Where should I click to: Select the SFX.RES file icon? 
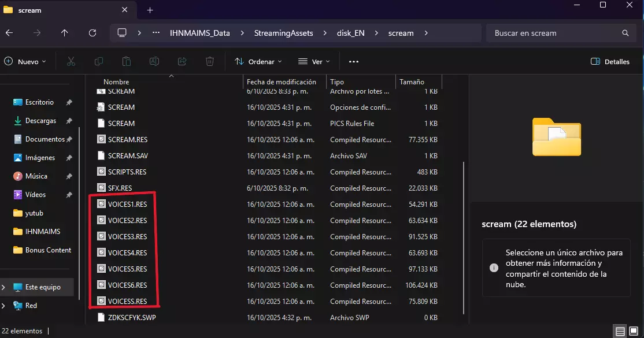click(x=101, y=188)
